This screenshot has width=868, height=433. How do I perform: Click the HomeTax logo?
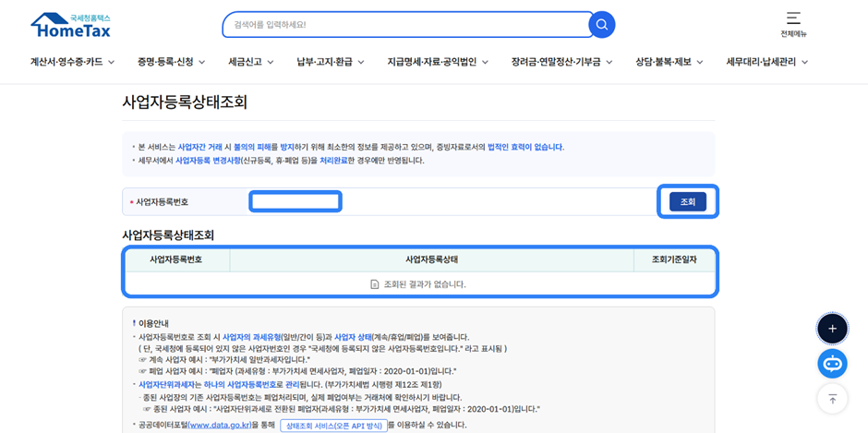click(70, 25)
